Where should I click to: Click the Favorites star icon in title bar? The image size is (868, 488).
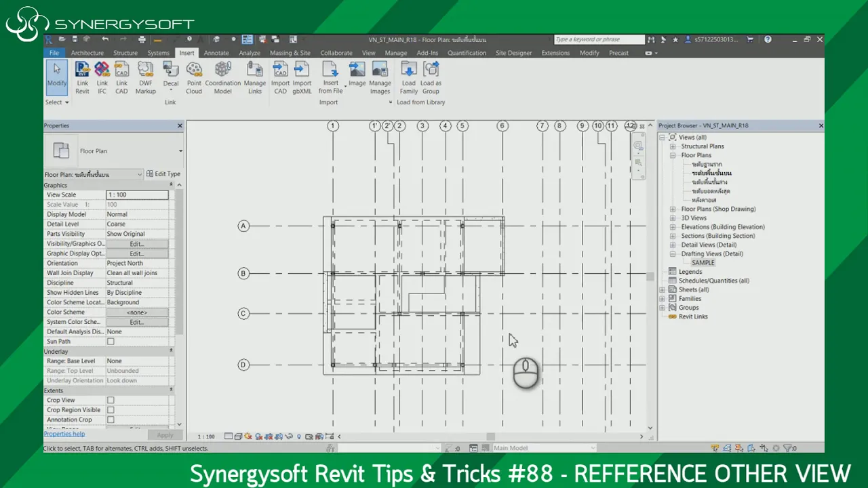coord(675,39)
